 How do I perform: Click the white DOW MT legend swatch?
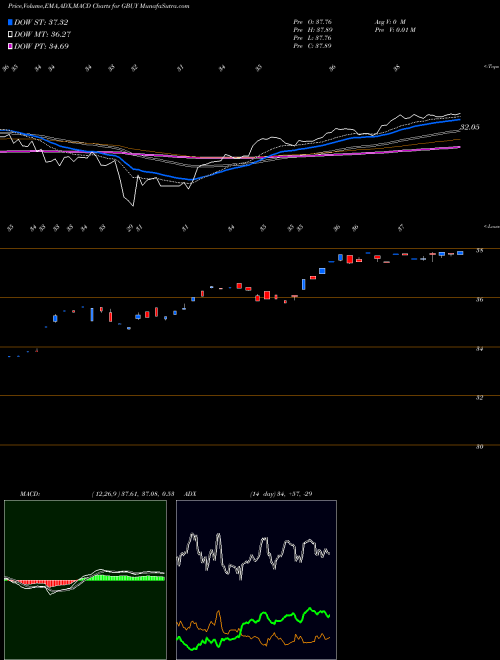11,35
